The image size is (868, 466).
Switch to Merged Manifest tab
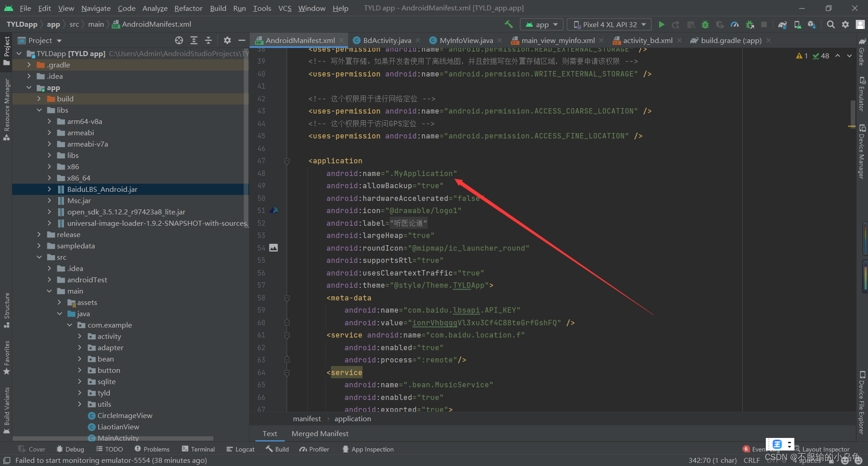click(x=320, y=433)
